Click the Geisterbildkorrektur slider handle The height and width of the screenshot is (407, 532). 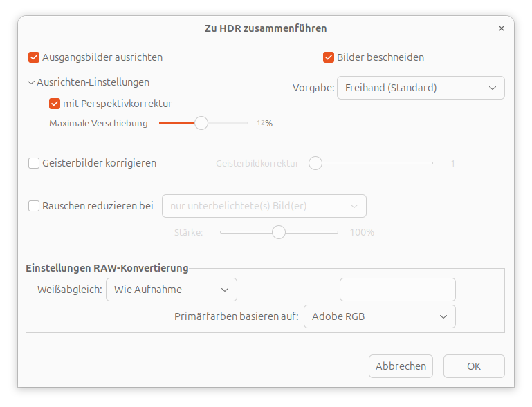coord(315,163)
